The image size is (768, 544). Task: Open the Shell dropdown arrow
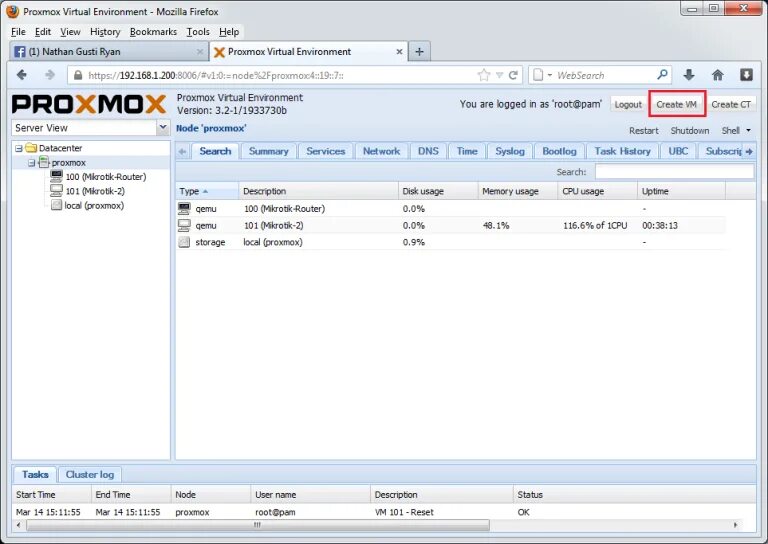point(748,130)
